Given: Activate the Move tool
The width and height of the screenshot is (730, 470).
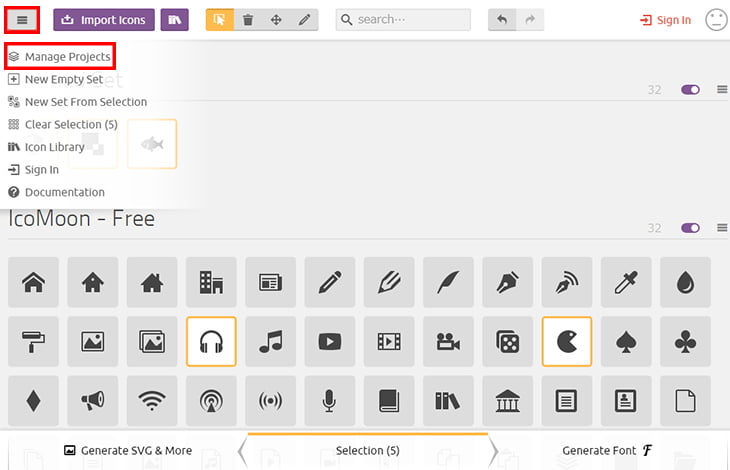Looking at the screenshot, I should pos(276,19).
